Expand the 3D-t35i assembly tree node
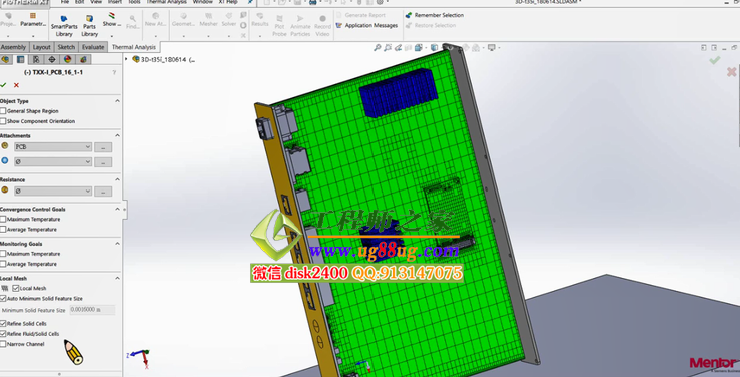740x377 pixels. [126, 59]
